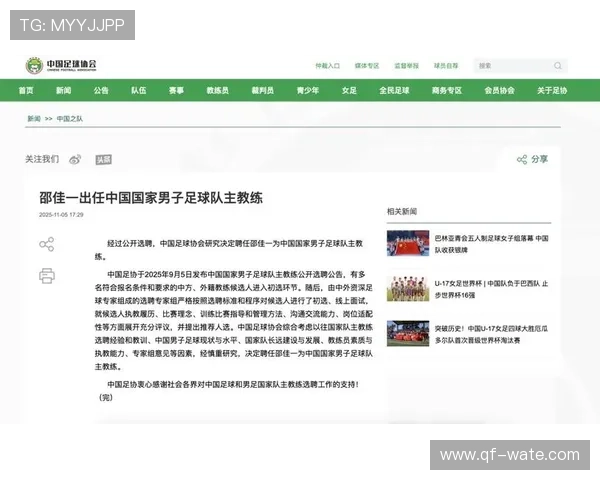Click the 关注我们 label
Image resolution: width=600 pixels, height=480 pixels.
point(42,159)
